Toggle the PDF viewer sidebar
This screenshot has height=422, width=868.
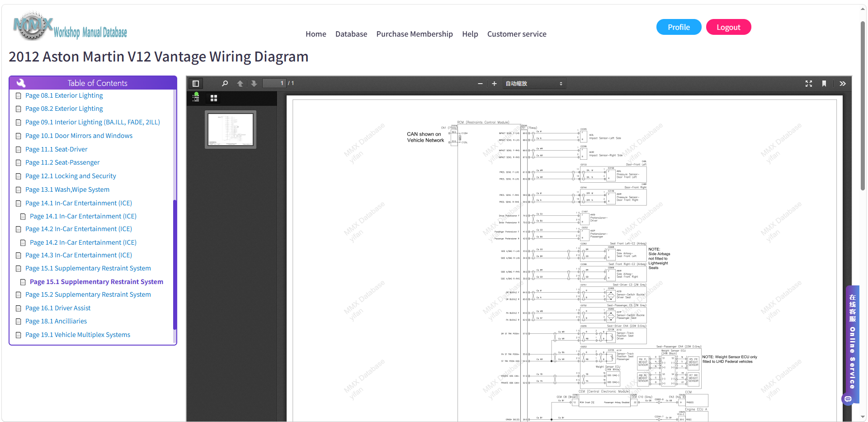pos(196,84)
